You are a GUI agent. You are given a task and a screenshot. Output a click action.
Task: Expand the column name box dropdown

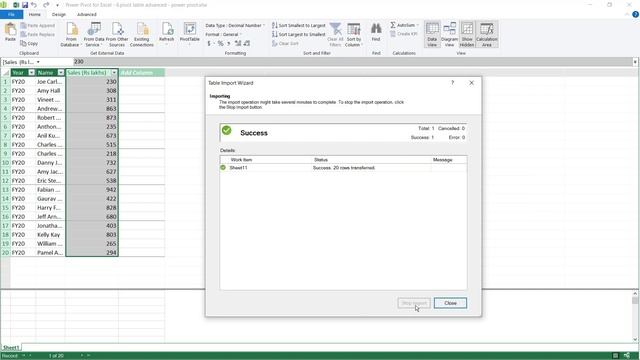tap(38, 62)
